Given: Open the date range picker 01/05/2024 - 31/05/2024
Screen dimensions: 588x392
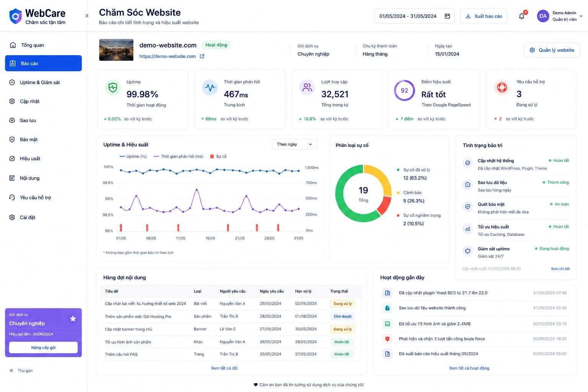Looking at the screenshot, I should pyautogui.click(x=414, y=16).
